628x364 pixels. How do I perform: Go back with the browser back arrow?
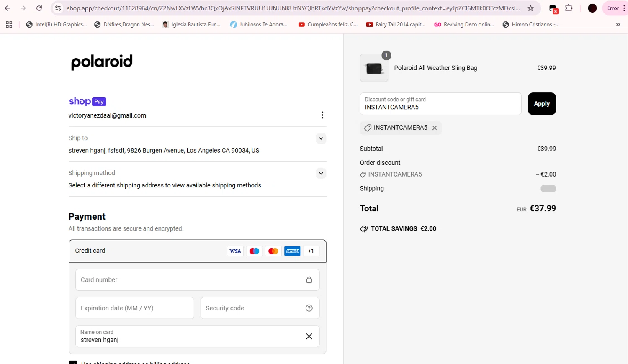tap(7, 8)
